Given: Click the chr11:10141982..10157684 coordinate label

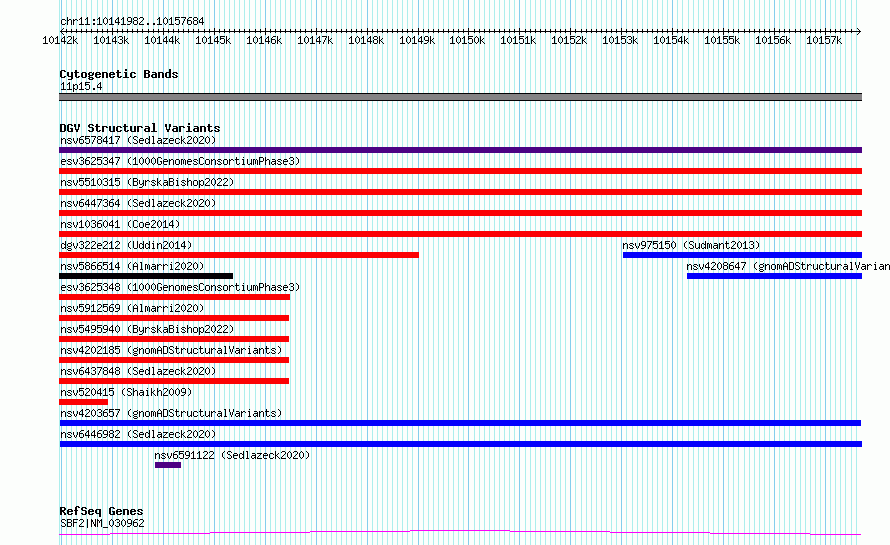Looking at the screenshot, I should pos(132,21).
